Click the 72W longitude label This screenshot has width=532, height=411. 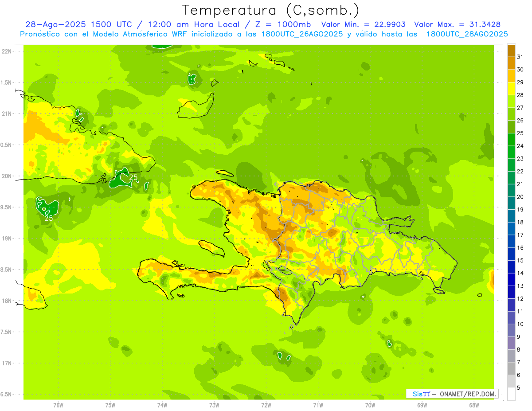(266, 405)
